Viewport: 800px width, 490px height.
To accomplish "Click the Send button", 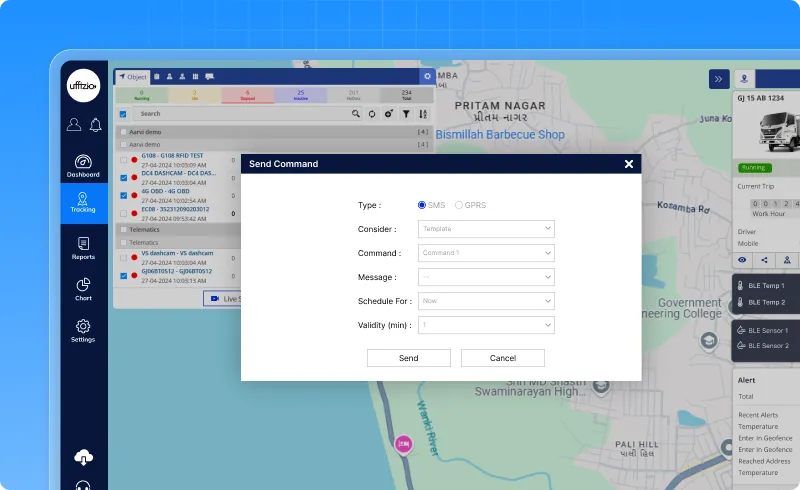I will pos(408,358).
